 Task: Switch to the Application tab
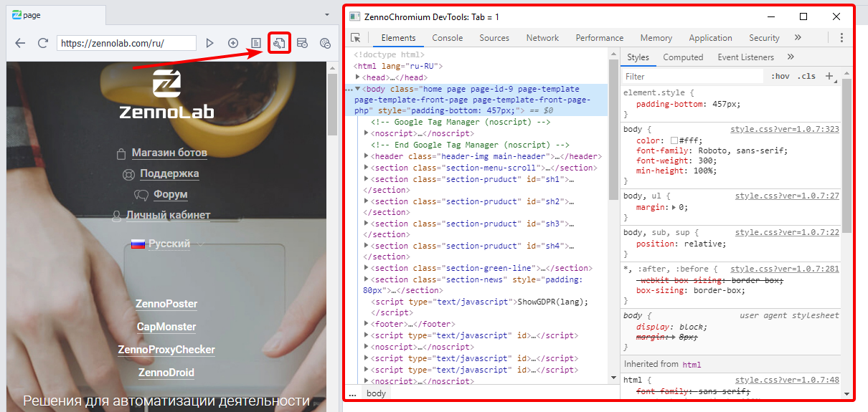pos(712,38)
